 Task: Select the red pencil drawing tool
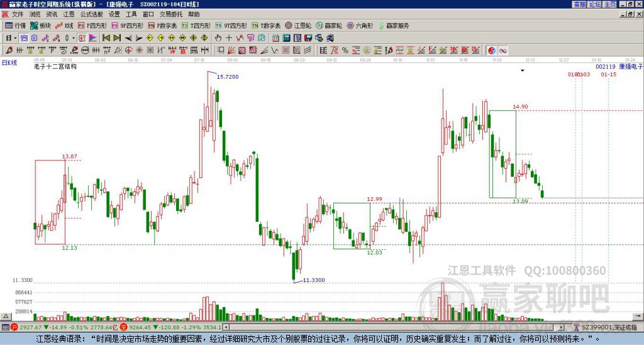coord(9,50)
